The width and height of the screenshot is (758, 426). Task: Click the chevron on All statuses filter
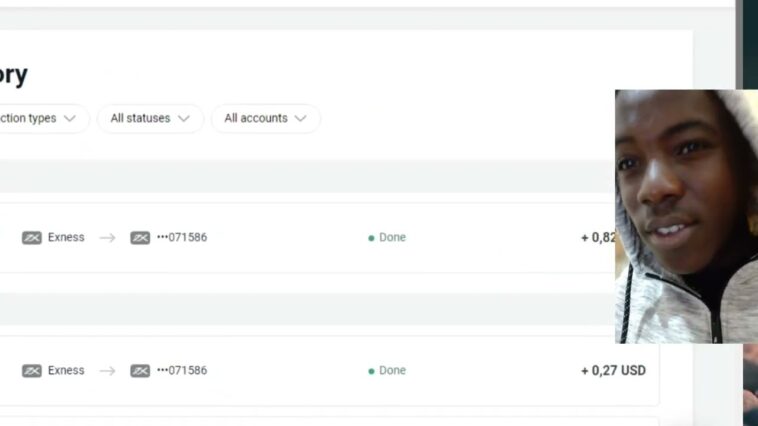tap(184, 118)
